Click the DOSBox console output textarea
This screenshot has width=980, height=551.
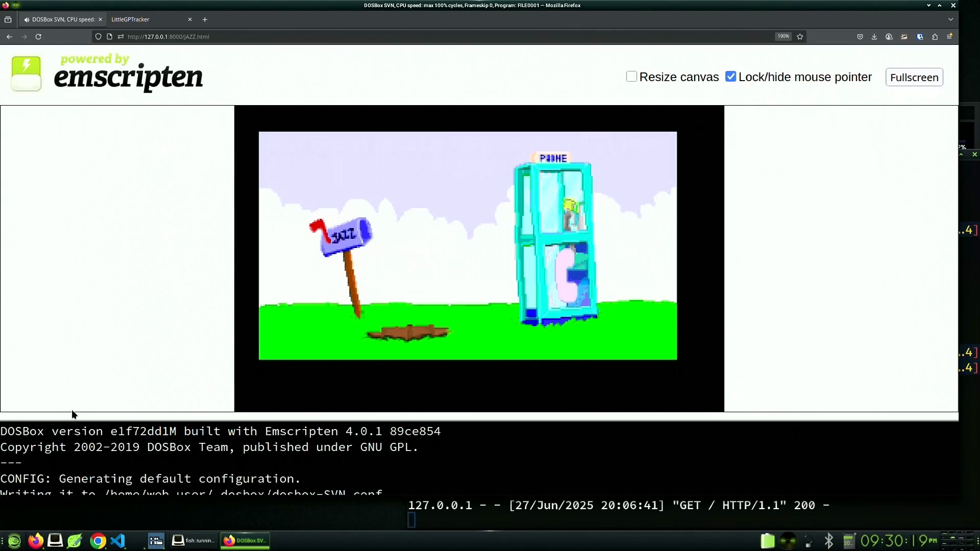click(479, 458)
